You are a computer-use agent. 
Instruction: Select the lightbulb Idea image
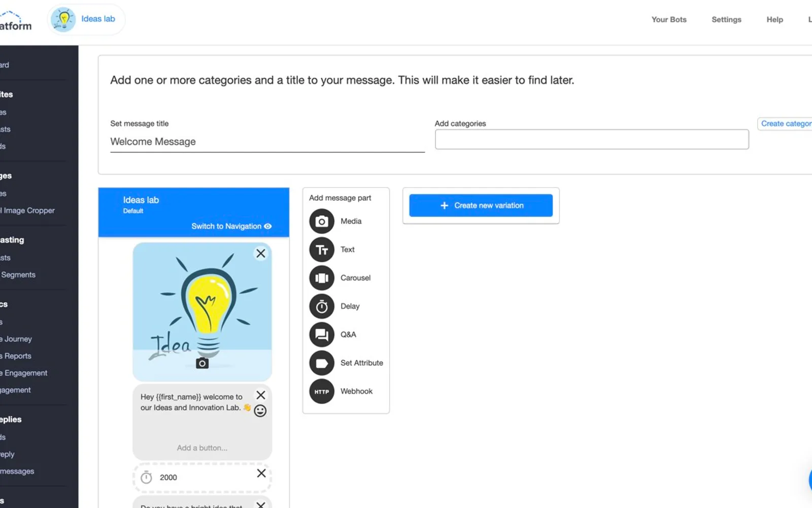pyautogui.click(x=202, y=312)
